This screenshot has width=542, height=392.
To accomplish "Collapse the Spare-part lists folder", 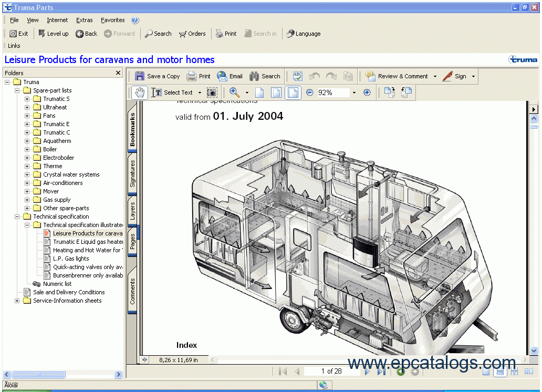I will [x=17, y=91].
